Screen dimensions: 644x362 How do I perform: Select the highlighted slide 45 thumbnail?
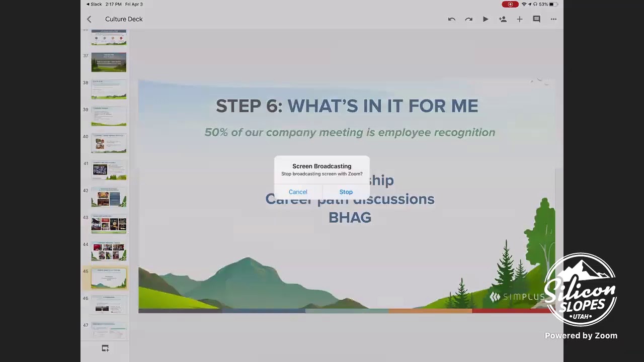pos(109,278)
